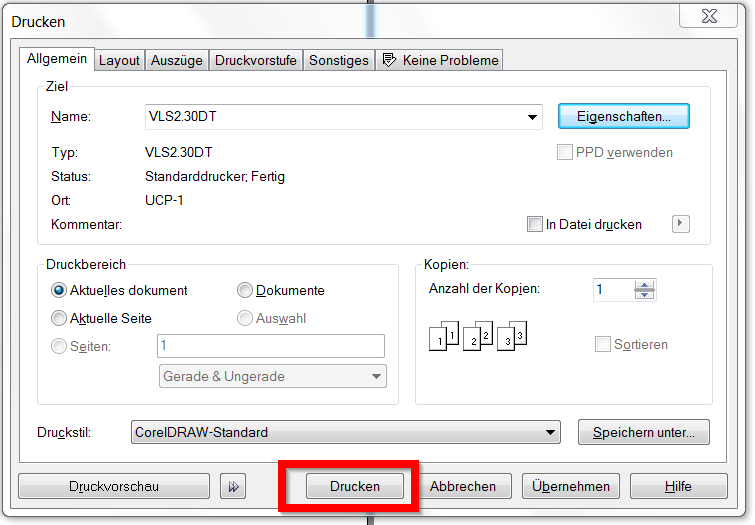Click the Eigenschaften button
Screen dimensions: 755x525
pos(623,117)
